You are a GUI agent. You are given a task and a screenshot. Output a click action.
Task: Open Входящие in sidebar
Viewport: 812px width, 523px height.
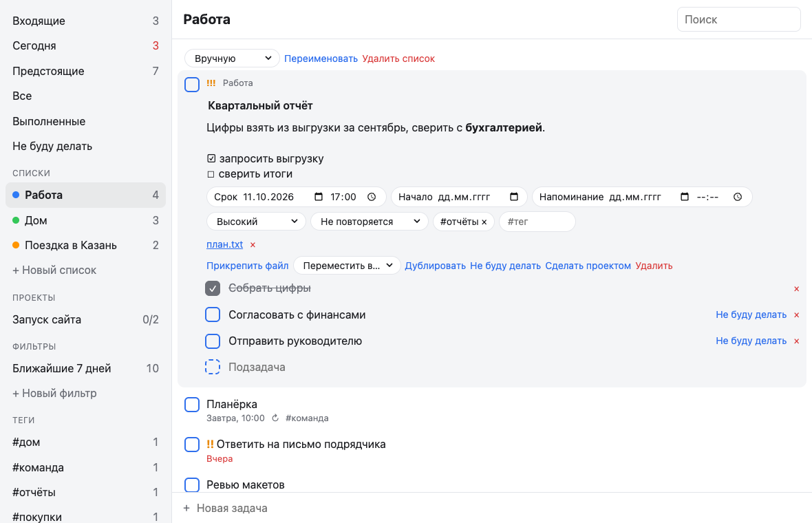tap(85, 21)
